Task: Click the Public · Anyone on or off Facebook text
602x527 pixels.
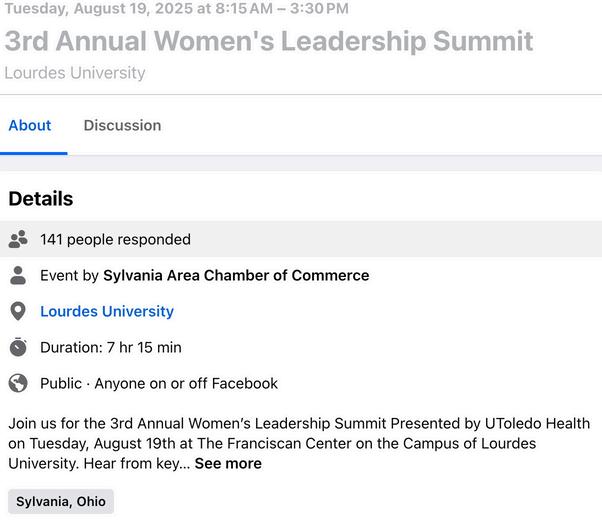Action: [159, 383]
